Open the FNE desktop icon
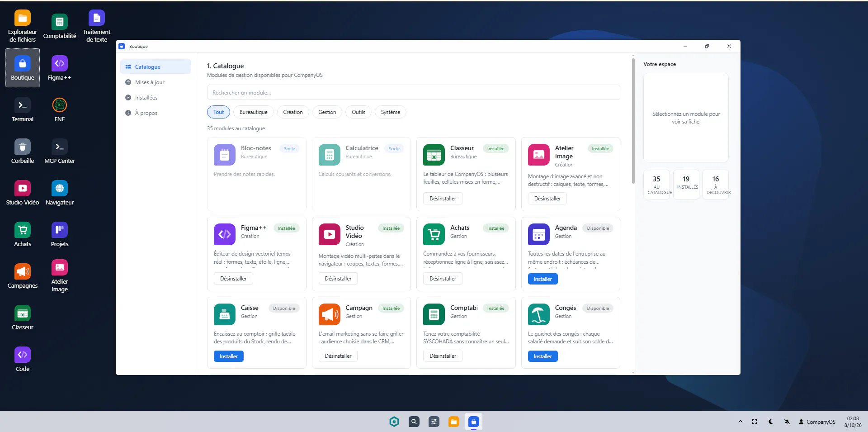 click(x=60, y=109)
